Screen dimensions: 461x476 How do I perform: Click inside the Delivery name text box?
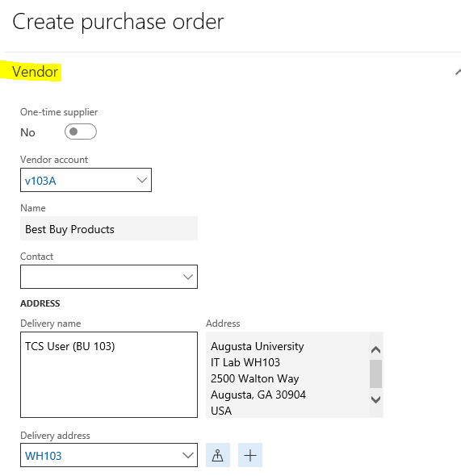pyautogui.click(x=109, y=374)
